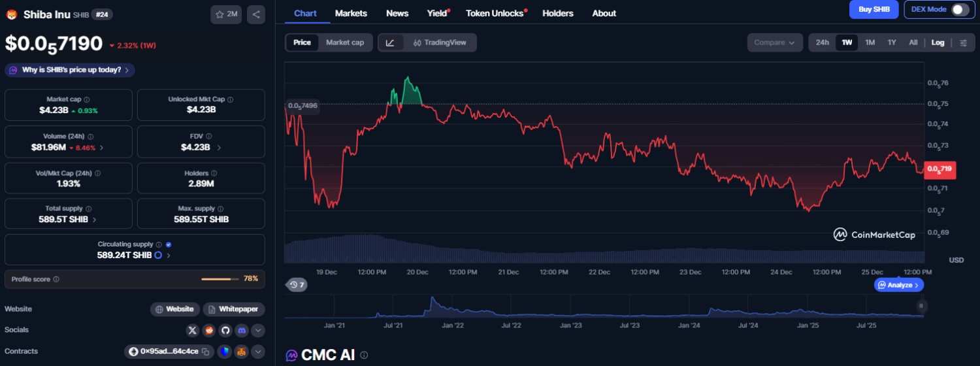Select the 1W time range

click(x=847, y=42)
